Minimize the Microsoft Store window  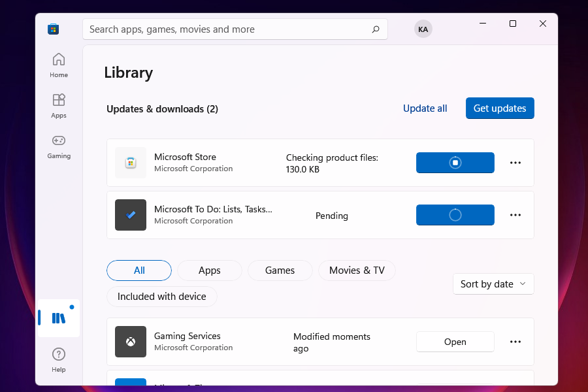tap(483, 24)
